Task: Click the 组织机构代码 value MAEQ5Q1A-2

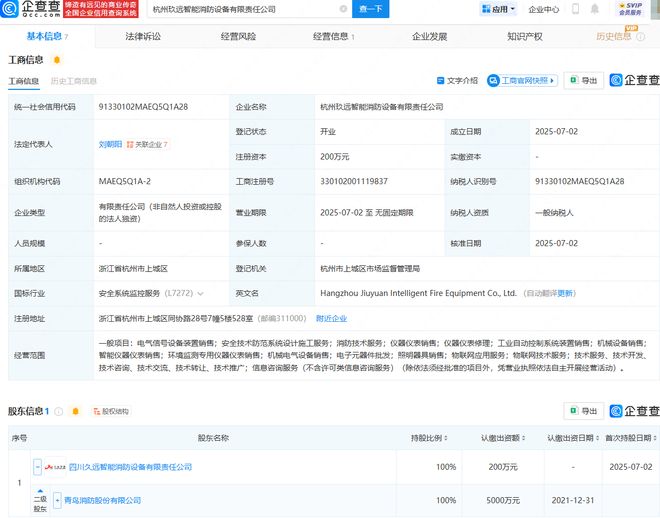Action: pyautogui.click(x=125, y=181)
